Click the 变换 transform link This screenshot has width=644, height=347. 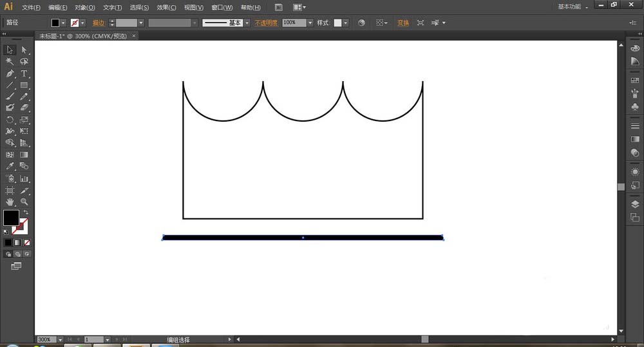pos(402,23)
